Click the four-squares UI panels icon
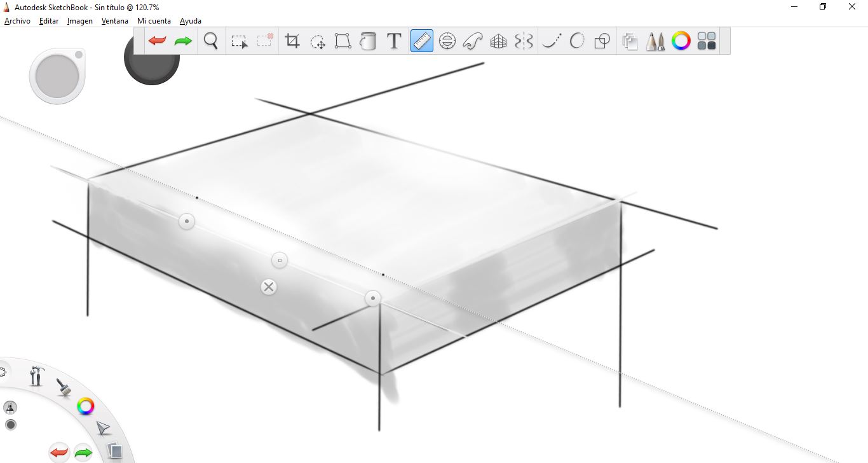Screen dimensions: 868x463 point(707,41)
